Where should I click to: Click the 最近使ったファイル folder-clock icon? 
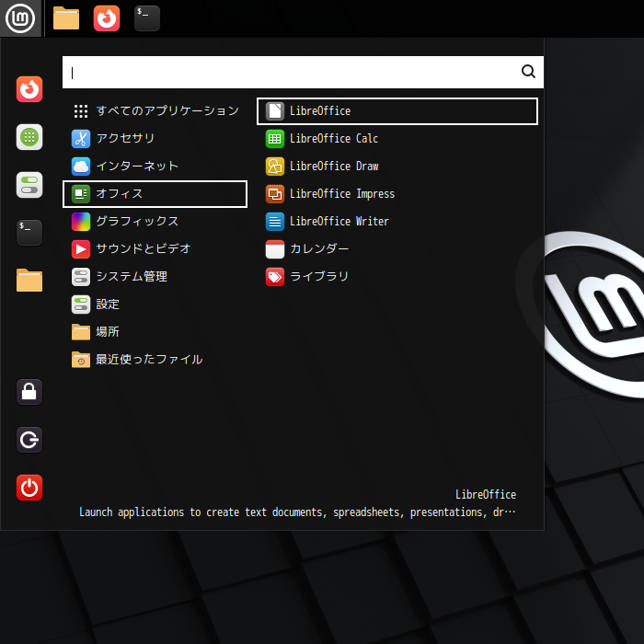81,360
